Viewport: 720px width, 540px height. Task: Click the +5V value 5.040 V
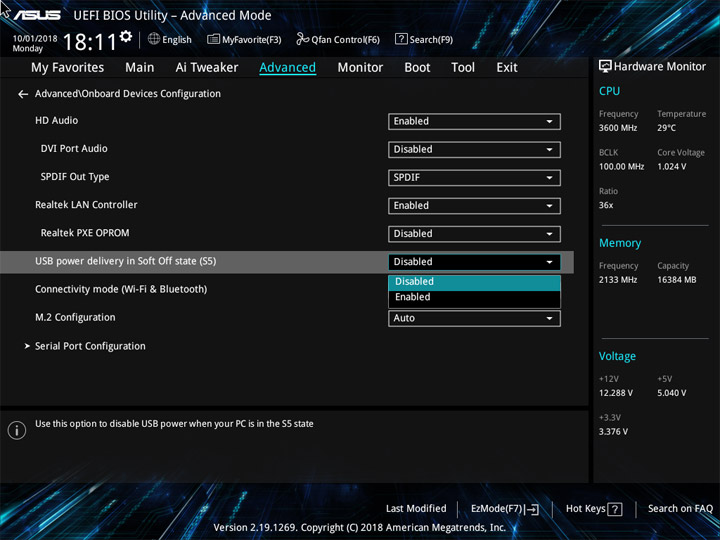tap(671, 393)
